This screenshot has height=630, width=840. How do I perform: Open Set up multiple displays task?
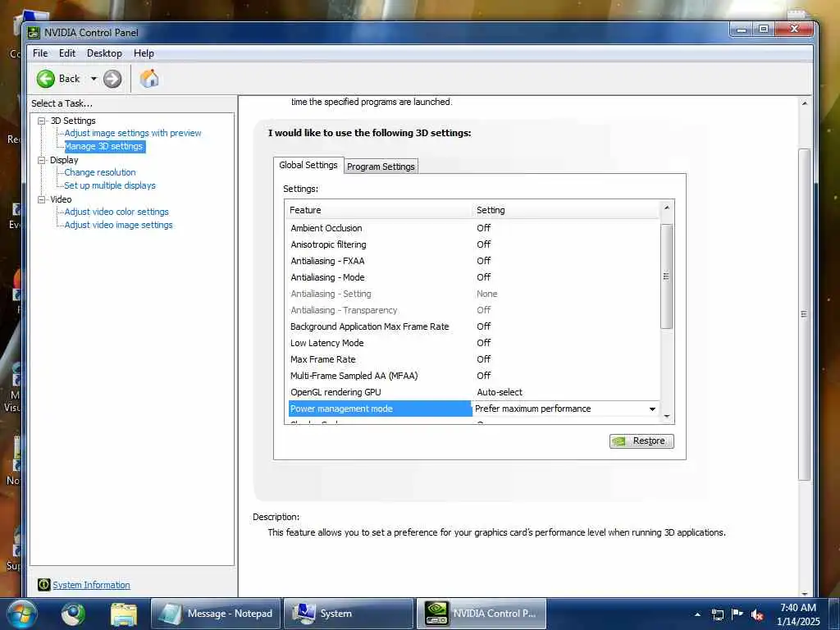tap(110, 185)
